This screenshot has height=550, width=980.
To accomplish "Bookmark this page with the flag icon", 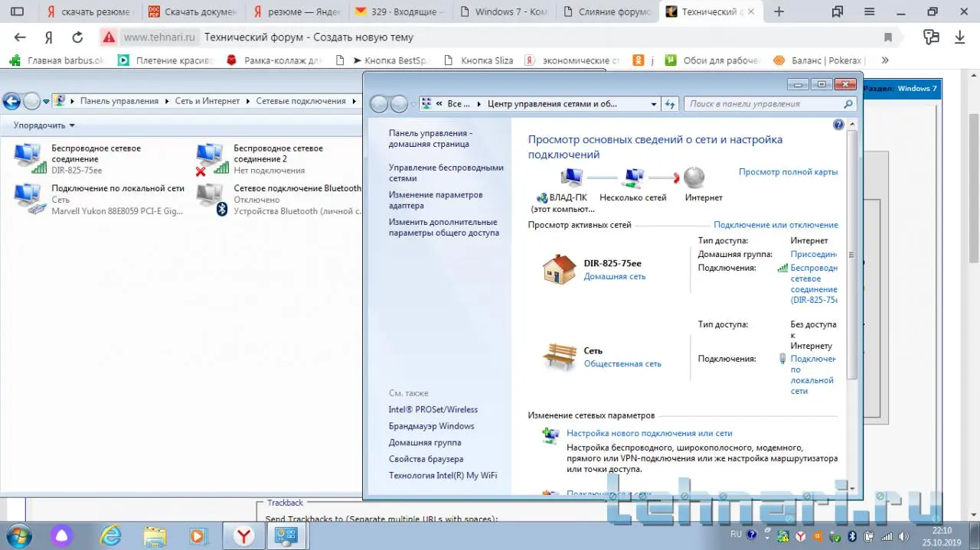I will point(888,37).
